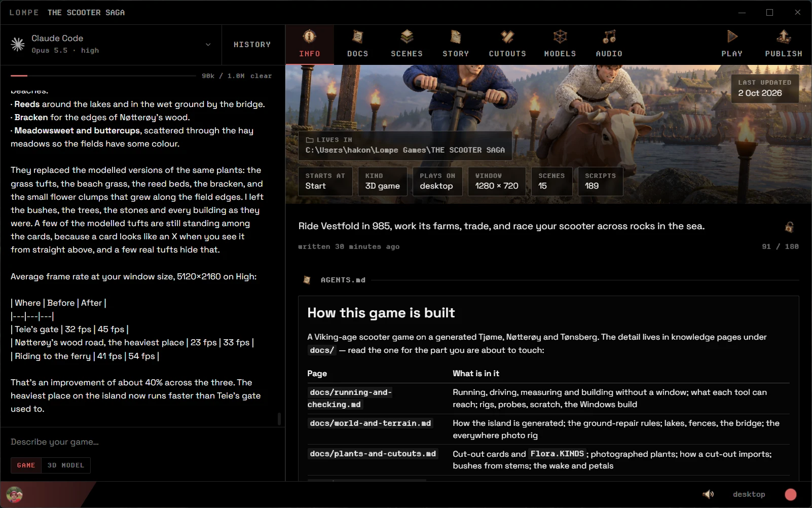Click the 'How this game is built' heading

[x=381, y=313]
